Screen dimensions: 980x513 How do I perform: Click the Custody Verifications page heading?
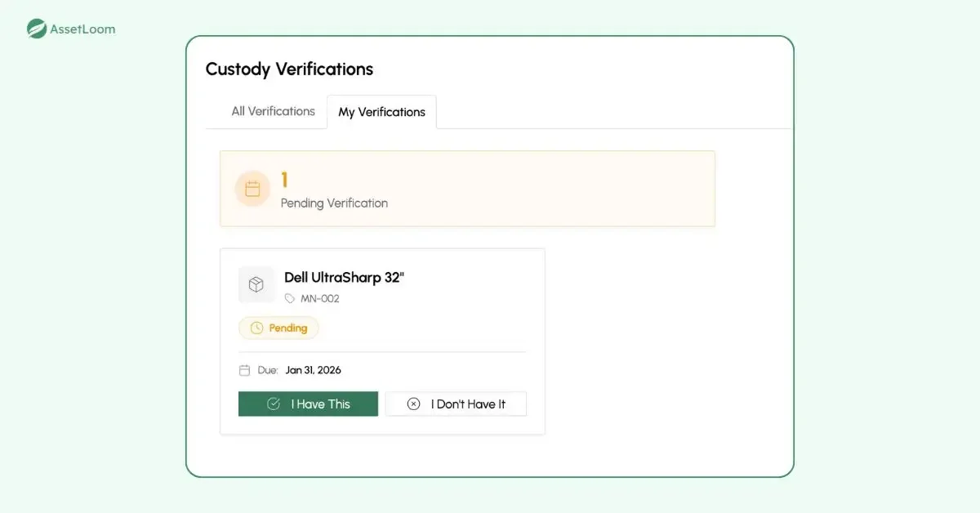289,69
